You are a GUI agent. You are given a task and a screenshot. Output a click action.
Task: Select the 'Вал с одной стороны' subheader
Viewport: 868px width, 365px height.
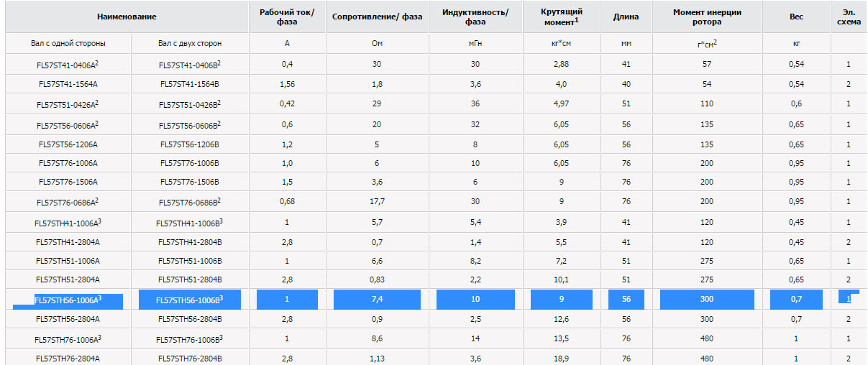68,43
